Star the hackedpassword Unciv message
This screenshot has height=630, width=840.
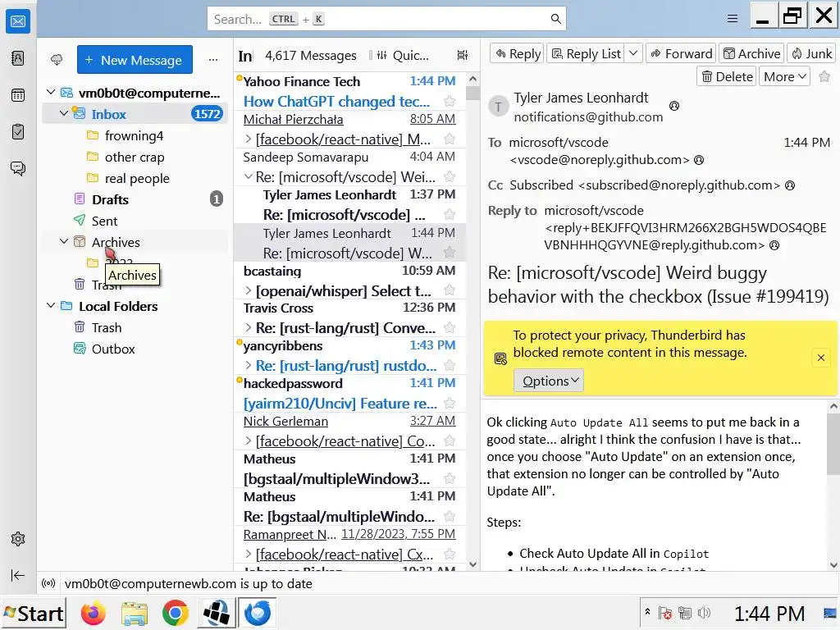450,404
